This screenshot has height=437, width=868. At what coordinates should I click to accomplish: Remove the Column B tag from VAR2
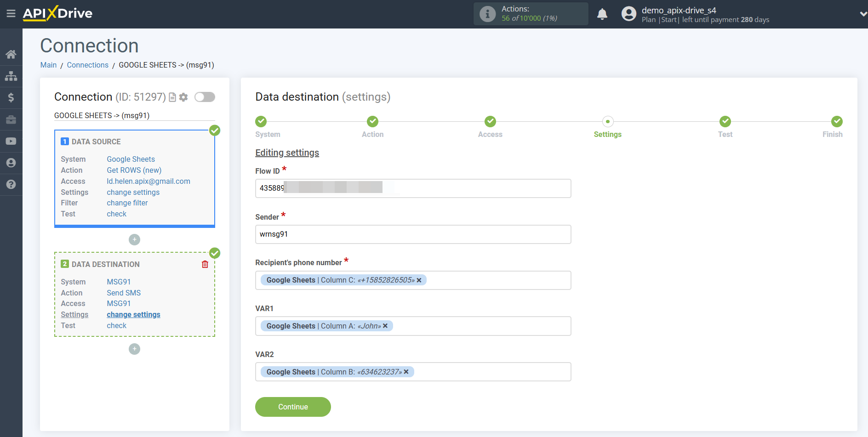[406, 372]
